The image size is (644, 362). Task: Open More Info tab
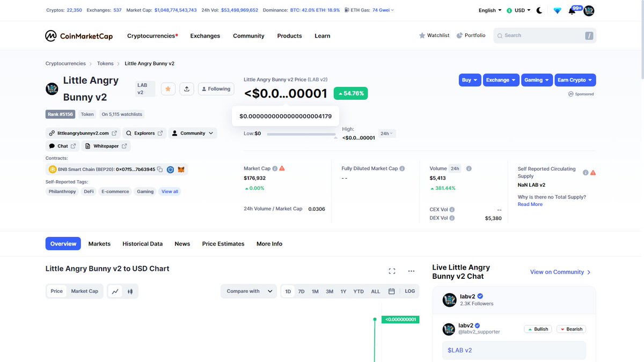coord(269,243)
